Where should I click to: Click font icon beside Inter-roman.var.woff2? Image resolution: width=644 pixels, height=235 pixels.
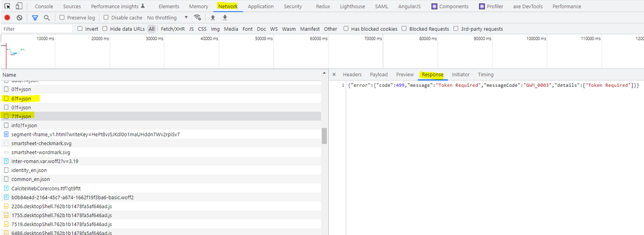pos(6,161)
